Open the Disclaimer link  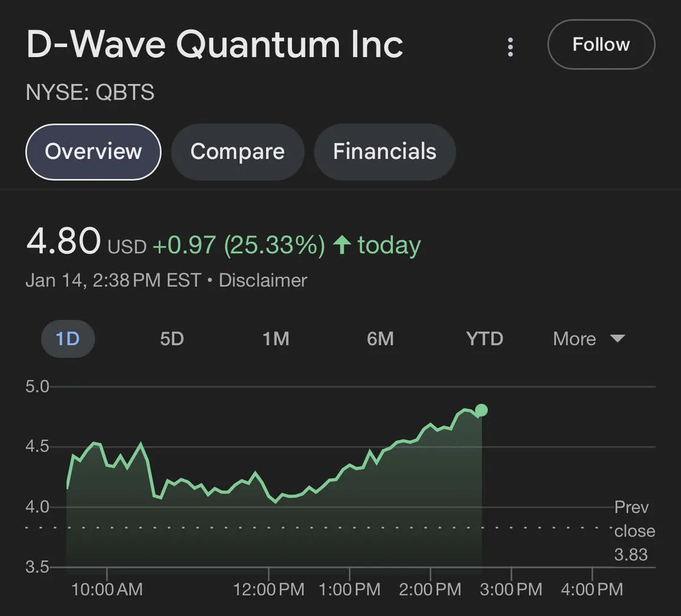pos(263,280)
